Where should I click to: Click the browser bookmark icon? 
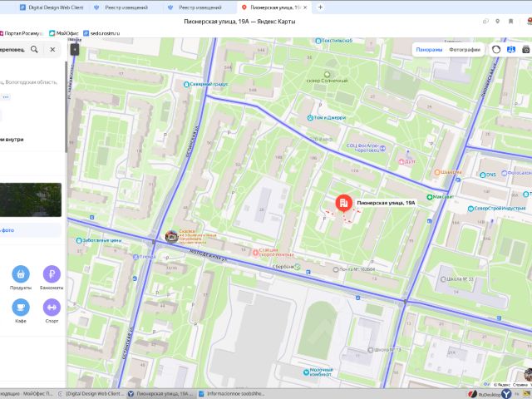tap(510, 22)
